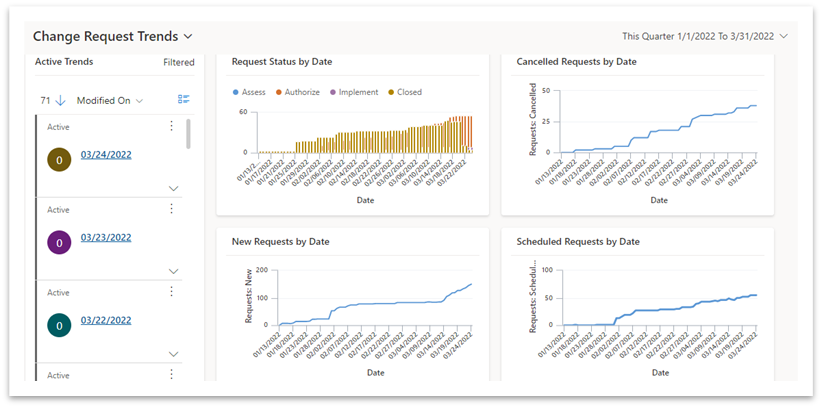The image size is (822, 408).
Task: Click the Requests: Cancelled axis label
Action: pos(533,120)
